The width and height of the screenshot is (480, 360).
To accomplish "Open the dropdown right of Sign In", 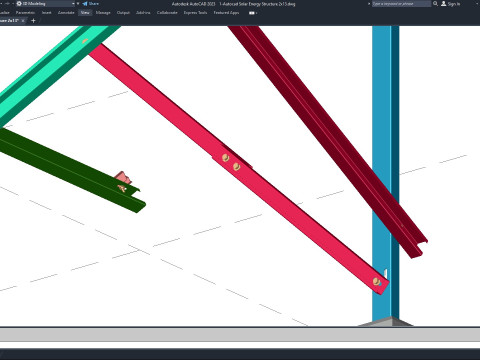I will tap(478, 4).
